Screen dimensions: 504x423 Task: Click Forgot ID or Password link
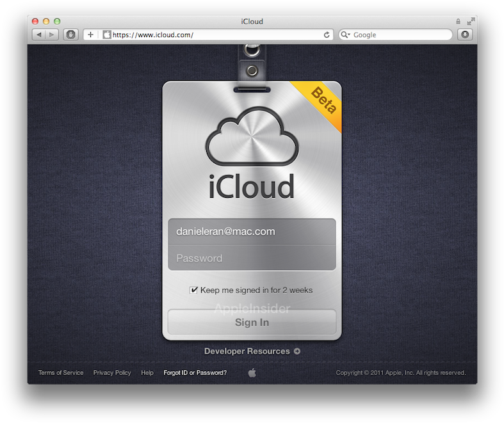coord(195,372)
